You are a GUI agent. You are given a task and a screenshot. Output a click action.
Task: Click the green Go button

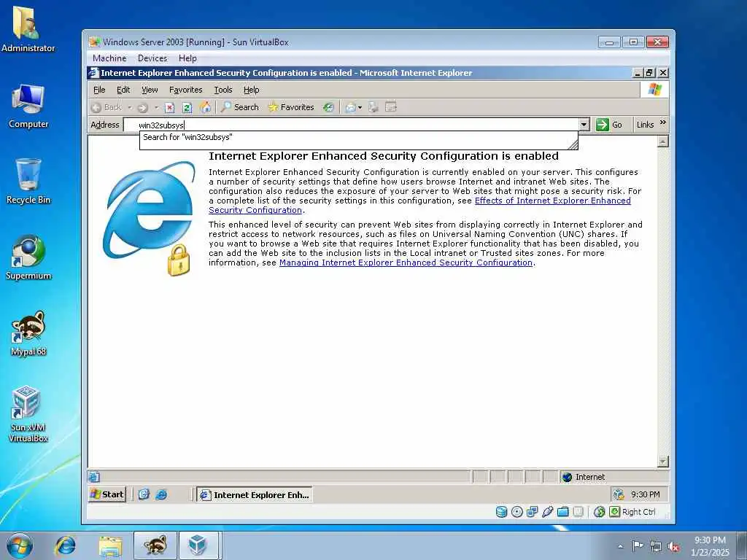(609, 125)
